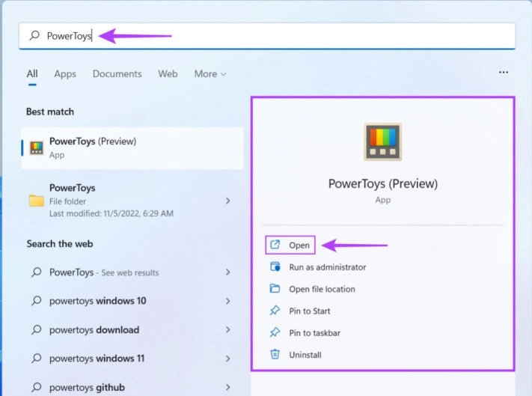This screenshot has width=532, height=396.
Task: Open the three-dot options menu
Action: click(504, 73)
